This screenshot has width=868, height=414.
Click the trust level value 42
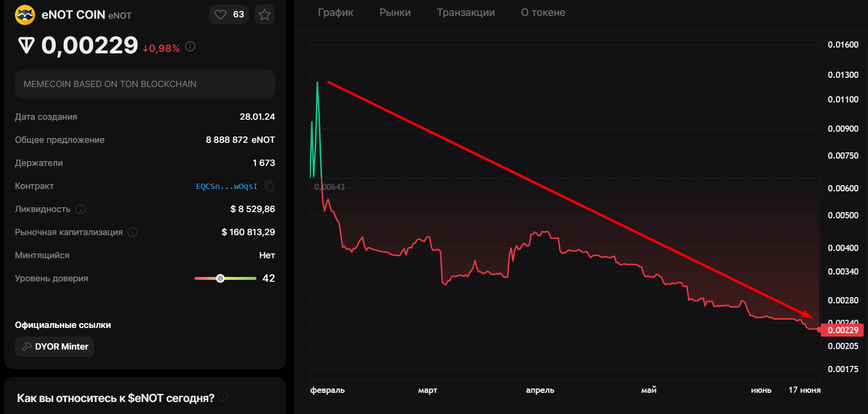click(268, 278)
